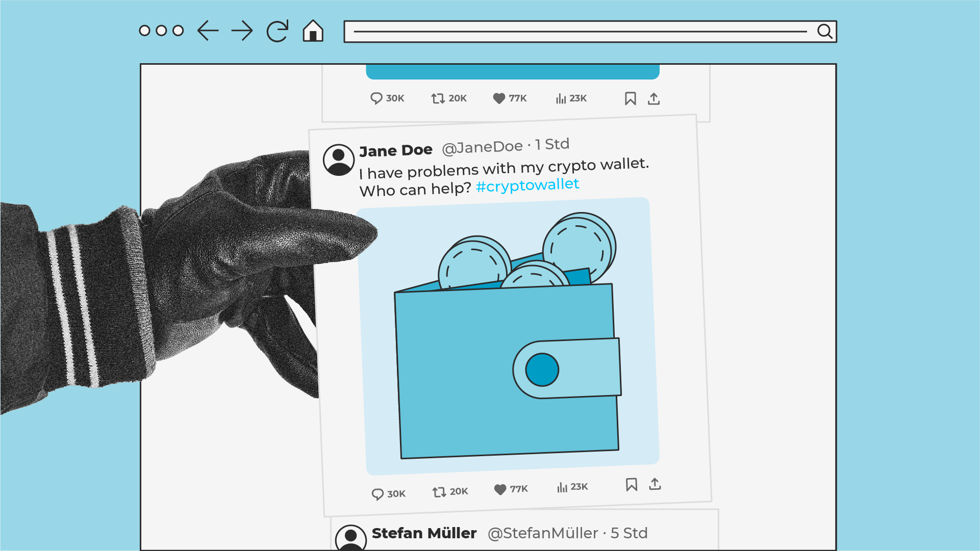Click the search magnifier in address bar
Image resolution: width=980 pixels, height=551 pixels.
coord(824,32)
